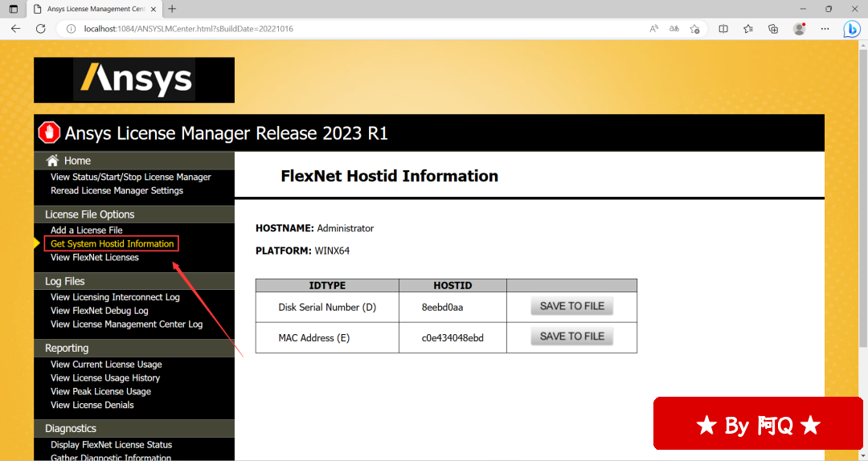Click the Ansys logo banner
The image size is (868, 461).
click(134, 80)
